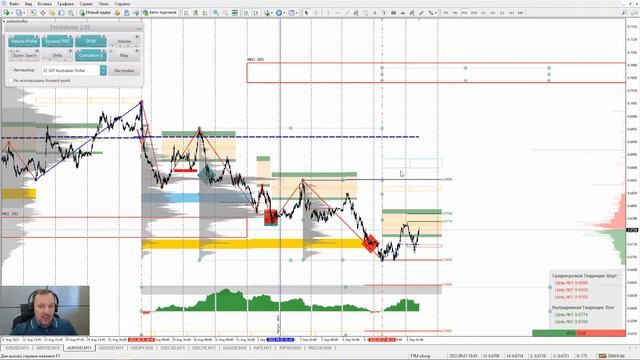
Task: Click the Новый ордер button
Action: [95, 13]
